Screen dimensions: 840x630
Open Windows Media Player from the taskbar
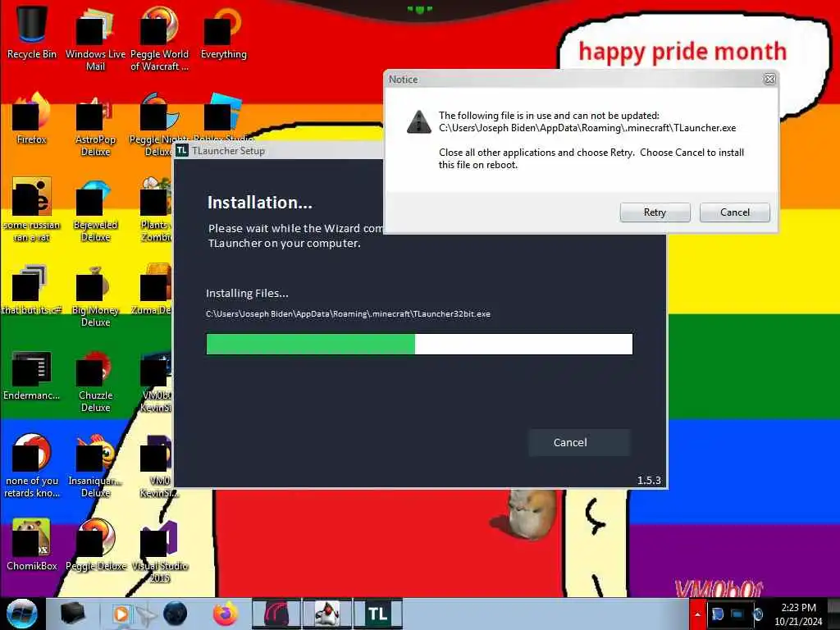click(x=121, y=614)
